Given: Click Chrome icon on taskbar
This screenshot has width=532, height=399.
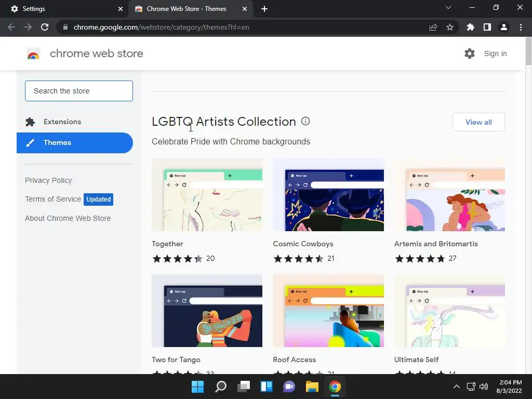Looking at the screenshot, I should [335, 387].
